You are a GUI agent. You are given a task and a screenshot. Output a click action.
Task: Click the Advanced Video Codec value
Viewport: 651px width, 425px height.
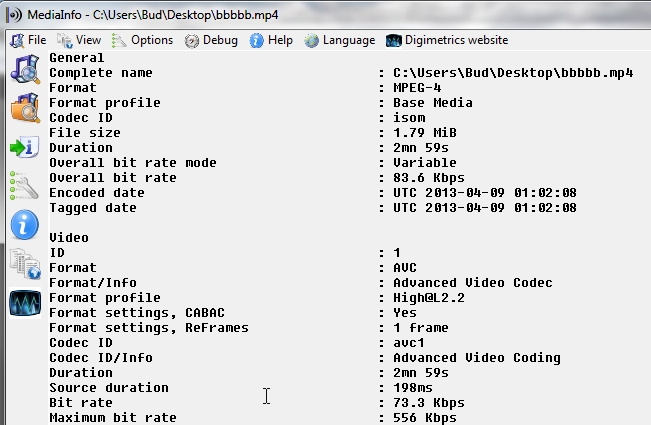473,283
